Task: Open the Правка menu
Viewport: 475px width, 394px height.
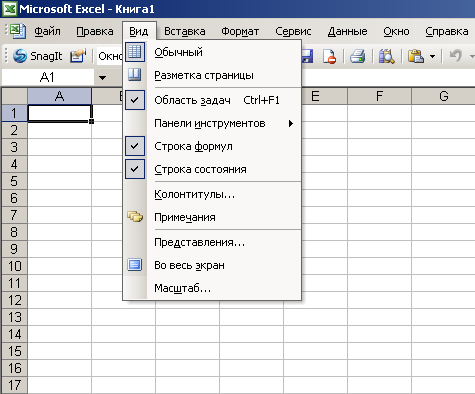Action: 95,31
